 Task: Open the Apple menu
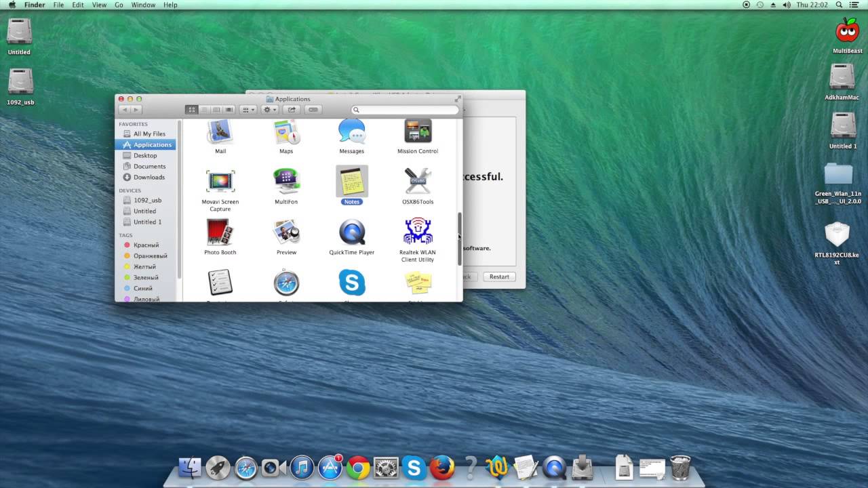12,5
